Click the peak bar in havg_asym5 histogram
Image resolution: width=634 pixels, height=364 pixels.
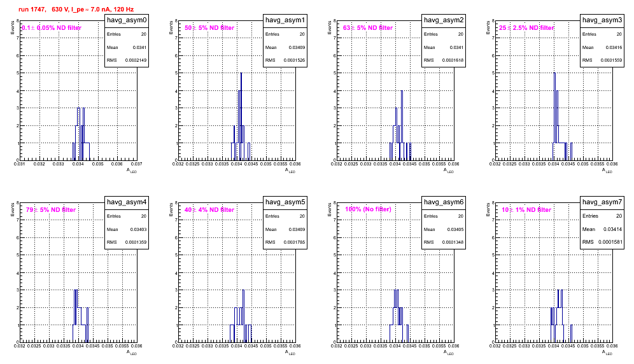pyautogui.click(x=243, y=316)
